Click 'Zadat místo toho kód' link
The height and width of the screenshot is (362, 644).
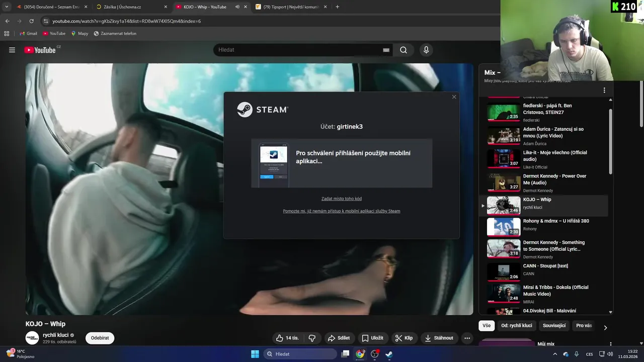click(x=342, y=199)
